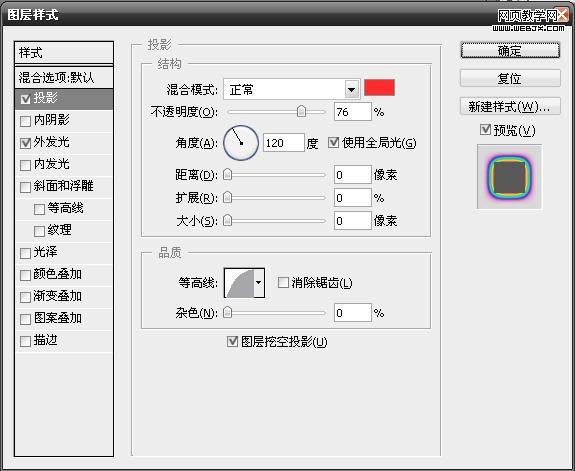Toggle 使用全局光 checkbox
The width and height of the screenshot is (575, 471).
333,142
